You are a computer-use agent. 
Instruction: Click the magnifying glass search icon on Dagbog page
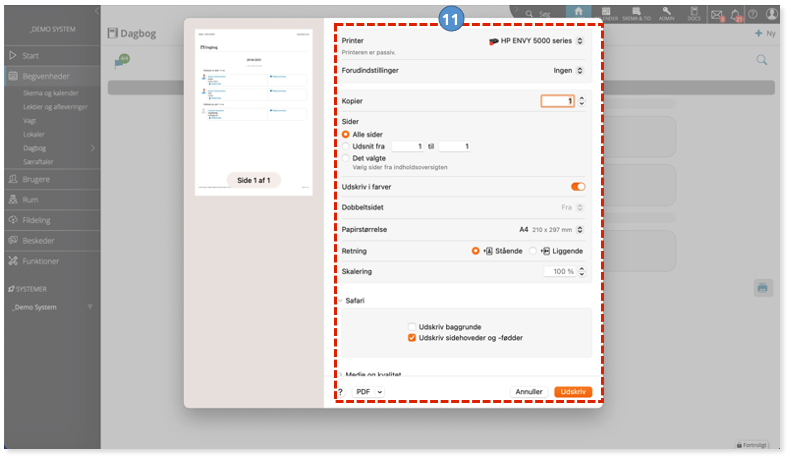762,60
